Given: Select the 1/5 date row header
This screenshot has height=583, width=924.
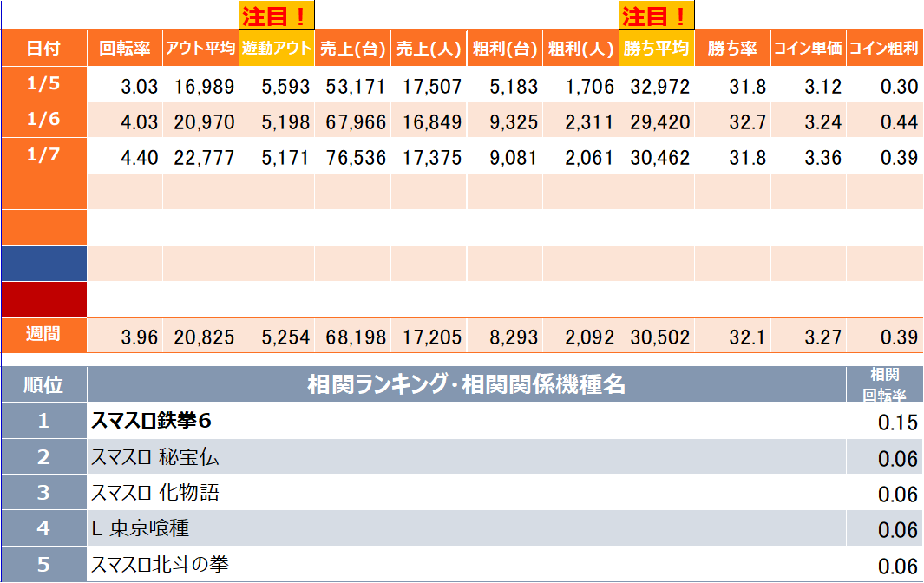Looking at the screenshot, I should (x=43, y=85).
